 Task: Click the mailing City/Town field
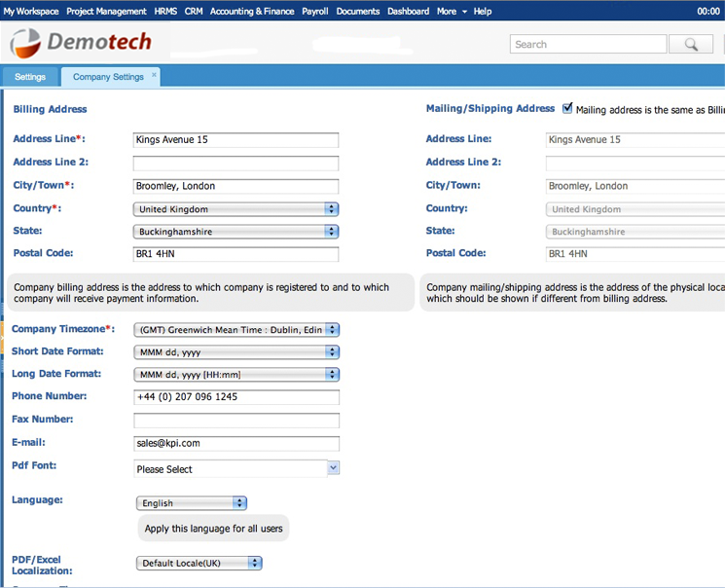pyautogui.click(x=635, y=186)
